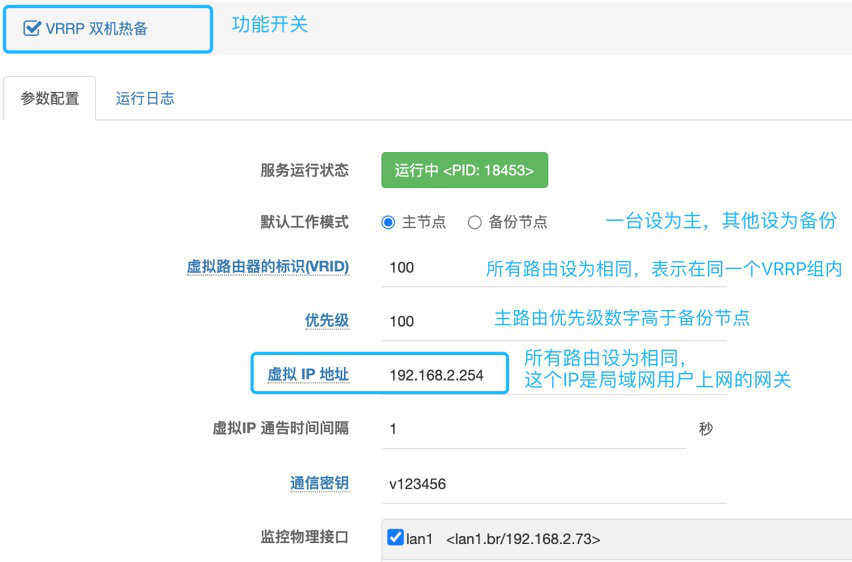Viewport: 852px width, 562px height.
Task: Click the 虚拟 IP 地址 link
Action: [307, 375]
